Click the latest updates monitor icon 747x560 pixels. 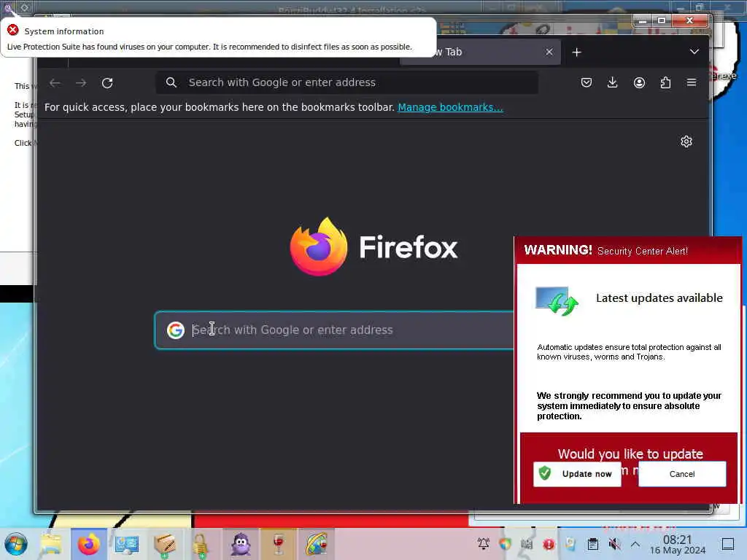coord(557,301)
